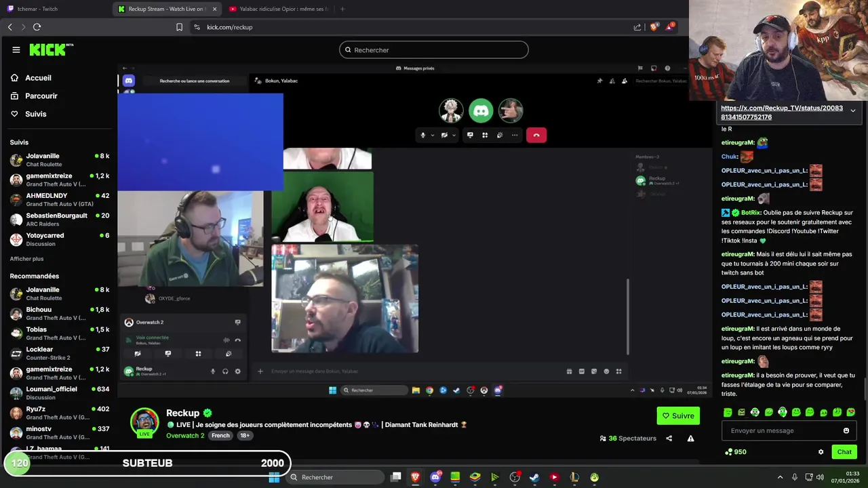Select the Reckup Stream tab
Viewport: 868px width, 488px height.
pos(167,9)
